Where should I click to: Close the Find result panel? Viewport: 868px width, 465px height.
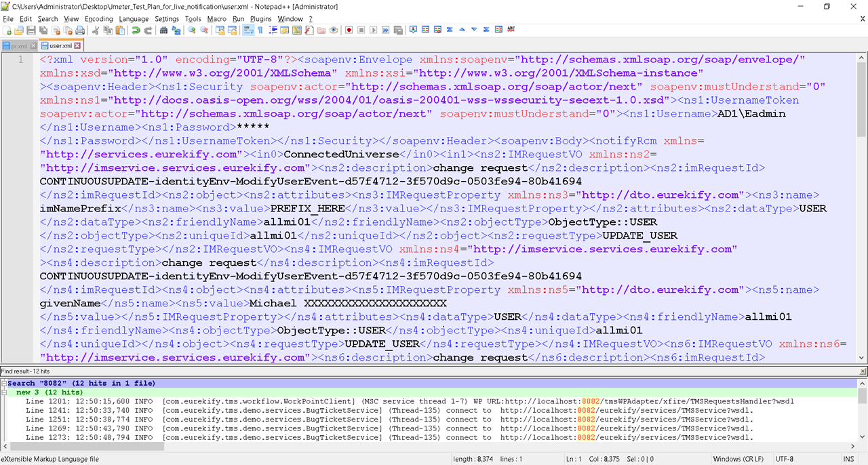[x=863, y=371]
